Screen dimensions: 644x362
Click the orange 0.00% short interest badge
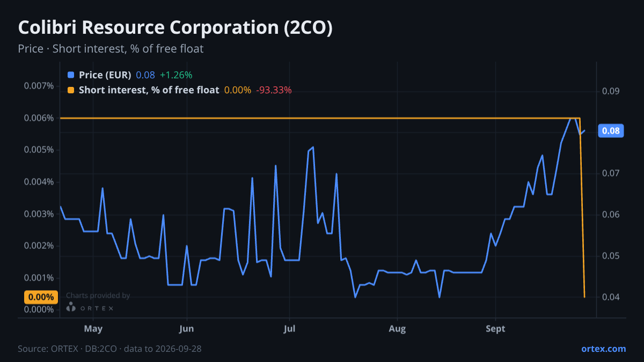click(41, 297)
